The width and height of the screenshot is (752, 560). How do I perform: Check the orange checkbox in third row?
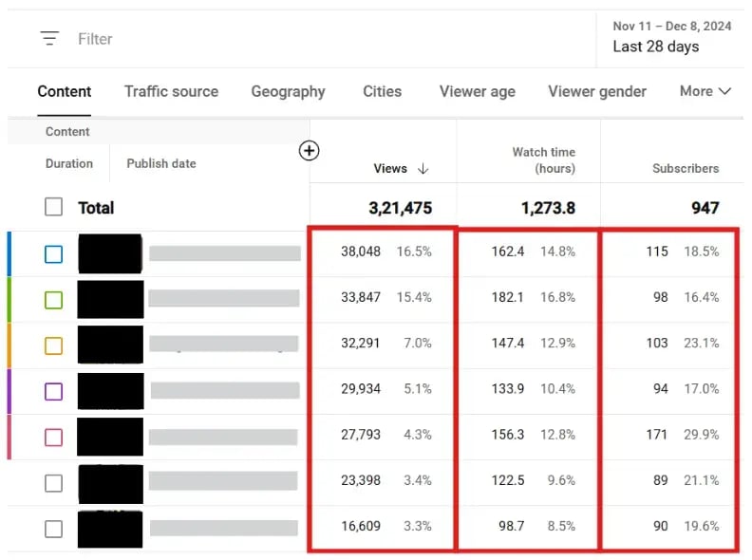[x=54, y=345]
